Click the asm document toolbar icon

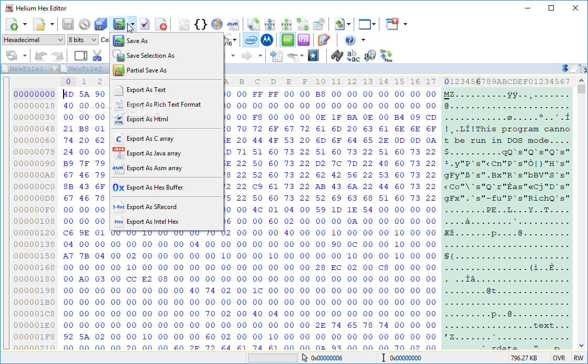232,24
